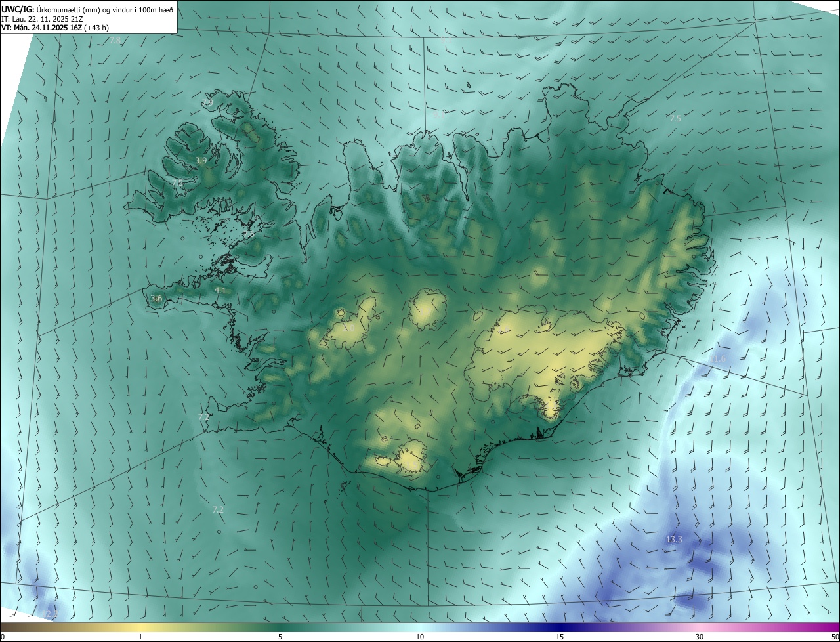Image resolution: width=840 pixels, height=642 pixels.
Task: Click the 4.1 value label
Action: [x=220, y=290]
